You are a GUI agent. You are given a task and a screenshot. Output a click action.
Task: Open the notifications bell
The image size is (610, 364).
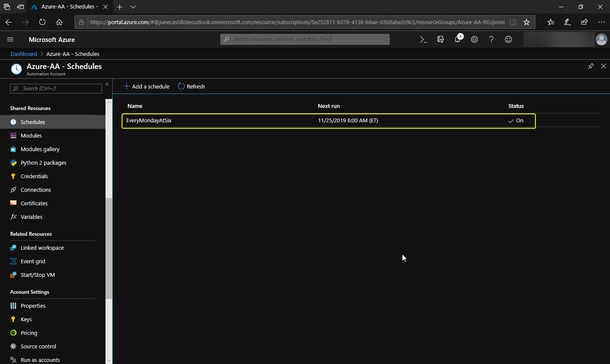click(x=457, y=39)
